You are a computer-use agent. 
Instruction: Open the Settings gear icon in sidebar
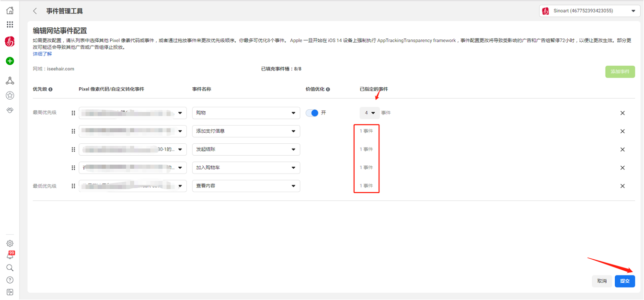(x=10, y=243)
